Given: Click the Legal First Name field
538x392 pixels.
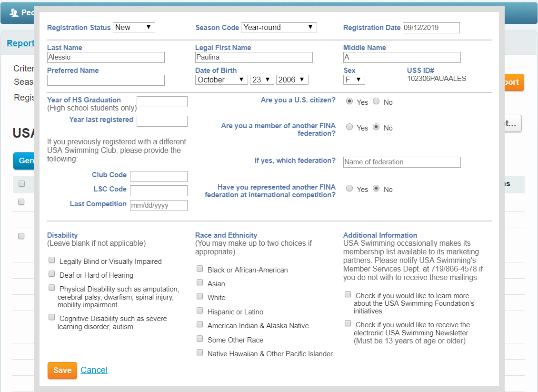Looking at the screenshot, I should coord(254,57).
